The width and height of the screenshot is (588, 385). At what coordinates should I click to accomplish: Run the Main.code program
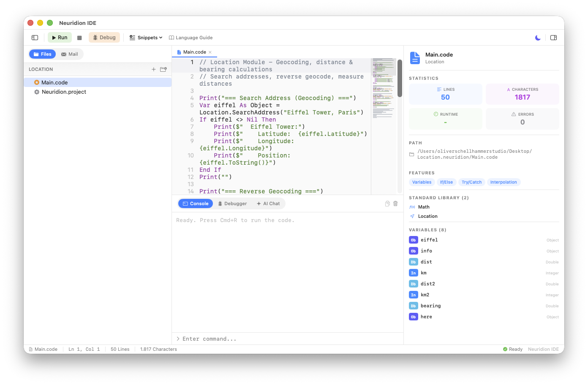(x=60, y=37)
